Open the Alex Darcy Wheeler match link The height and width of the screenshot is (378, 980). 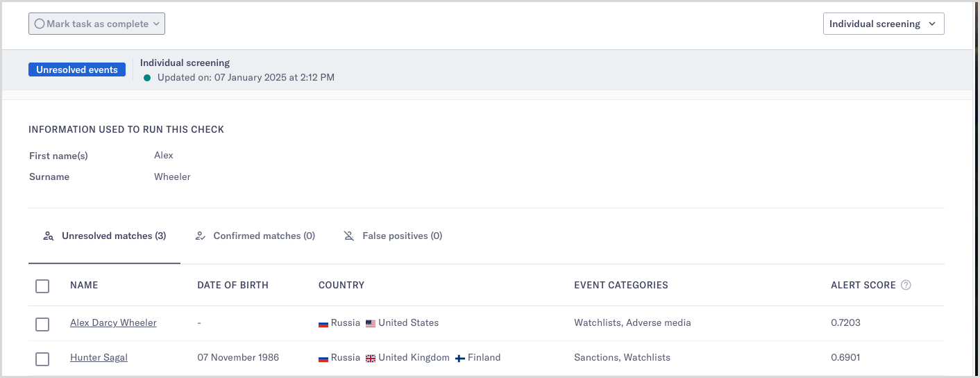113,323
